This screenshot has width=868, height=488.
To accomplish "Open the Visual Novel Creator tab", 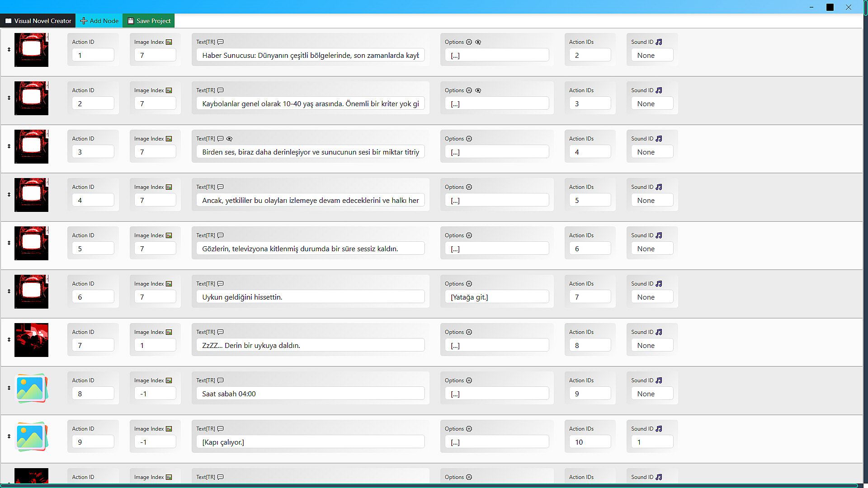I will click(38, 21).
